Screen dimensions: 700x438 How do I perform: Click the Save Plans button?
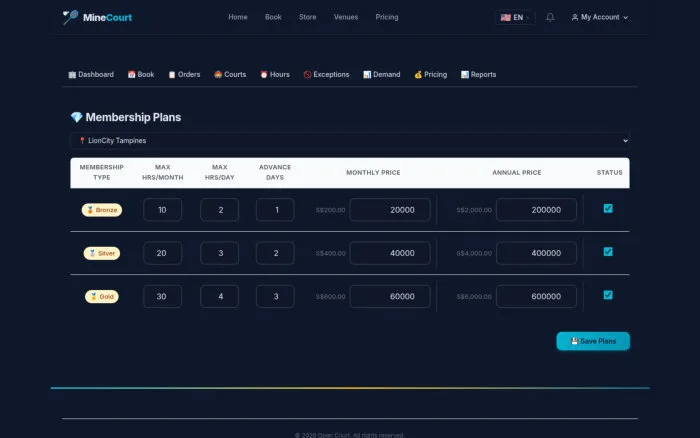pos(593,341)
